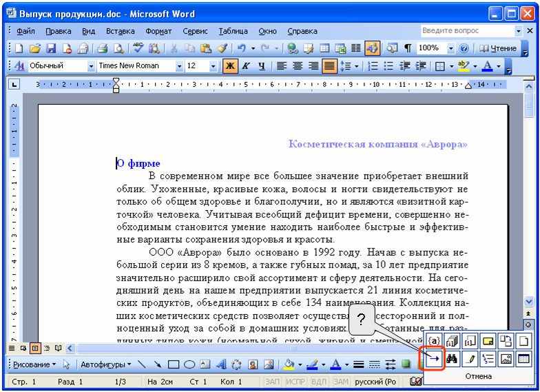The height and width of the screenshot is (392, 540).
Task: Undo the last action
Action: click(x=242, y=48)
